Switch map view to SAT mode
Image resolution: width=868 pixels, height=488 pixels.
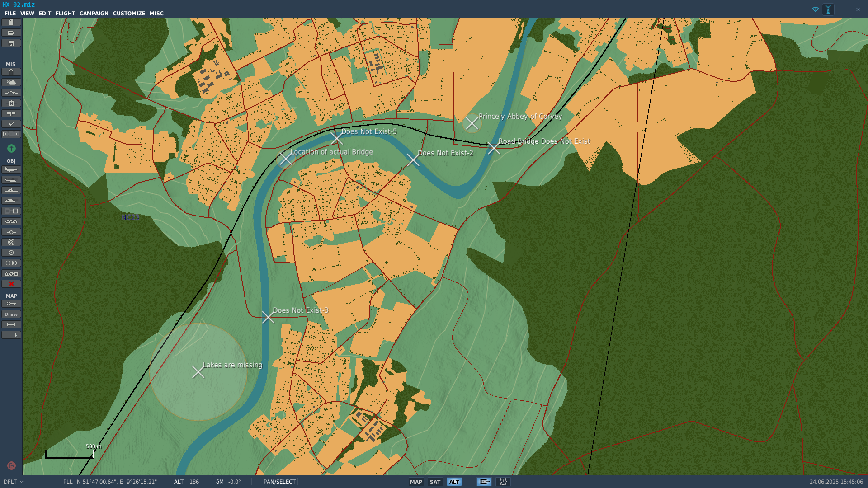tap(435, 482)
